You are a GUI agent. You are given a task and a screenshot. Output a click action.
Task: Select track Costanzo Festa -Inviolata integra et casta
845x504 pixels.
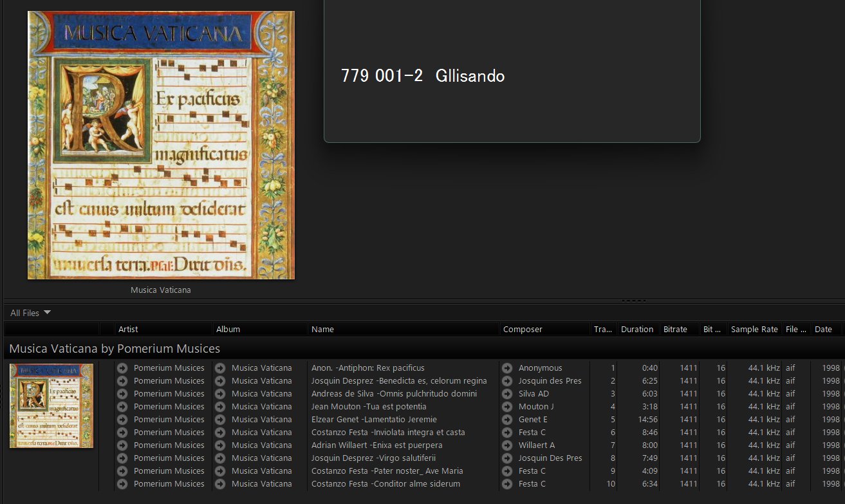pos(388,433)
